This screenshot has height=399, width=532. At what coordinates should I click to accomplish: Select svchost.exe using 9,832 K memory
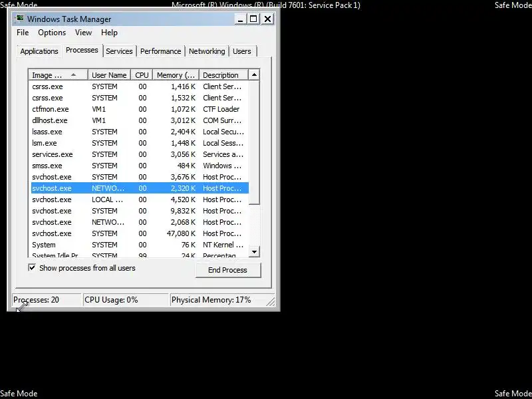click(x=140, y=211)
